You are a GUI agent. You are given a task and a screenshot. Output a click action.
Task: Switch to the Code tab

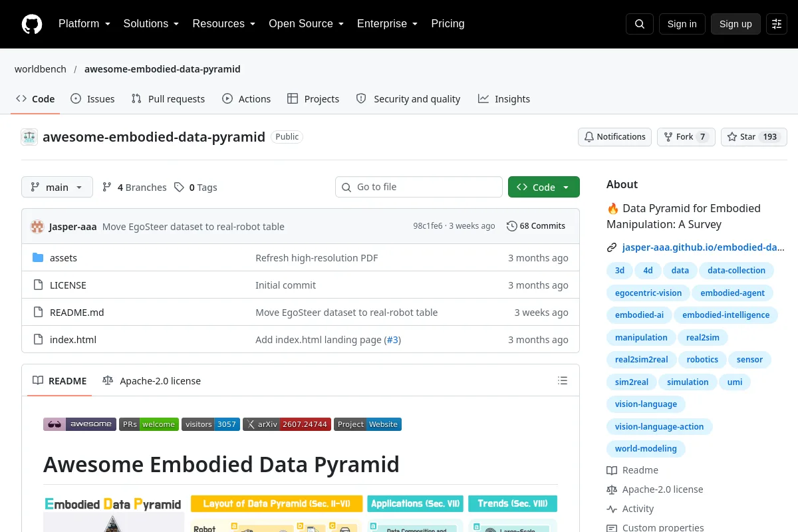(x=36, y=99)
